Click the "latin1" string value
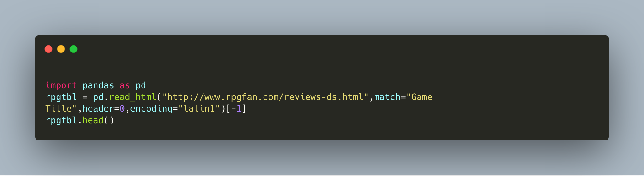 click(x=199, y=109)
